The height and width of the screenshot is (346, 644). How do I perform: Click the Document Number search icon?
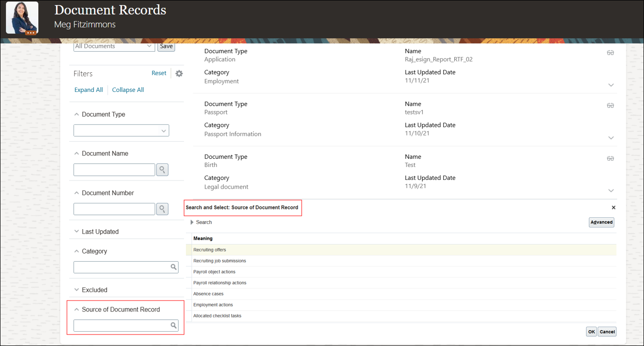point(163,209)
